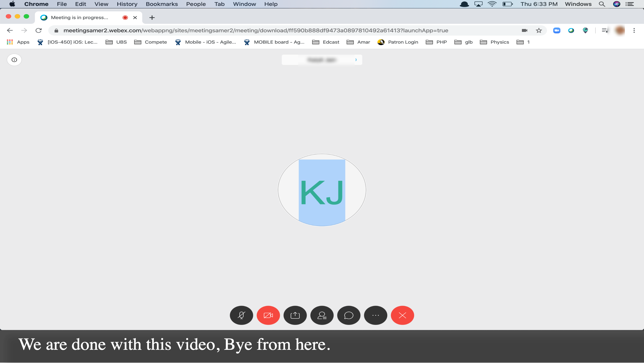Show the participants list panel
Image resolution: width=644 pixels, height=363 pixels.
click(322, 315)
